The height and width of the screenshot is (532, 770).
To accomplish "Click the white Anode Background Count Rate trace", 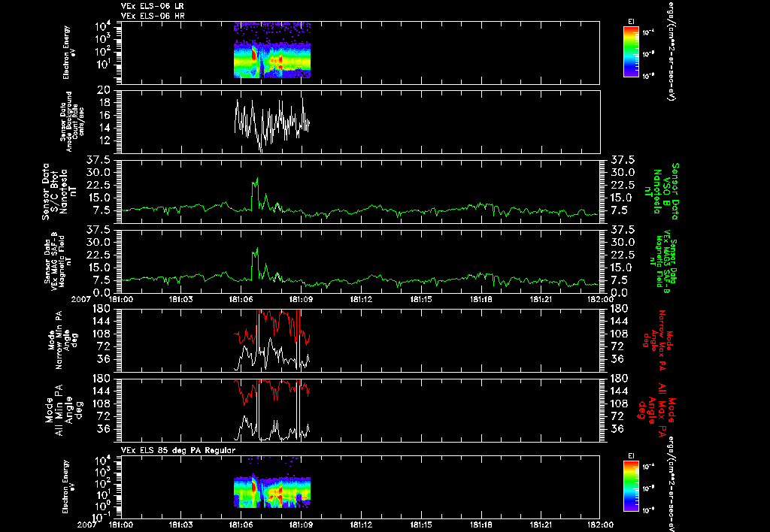I will coord(271,124).
